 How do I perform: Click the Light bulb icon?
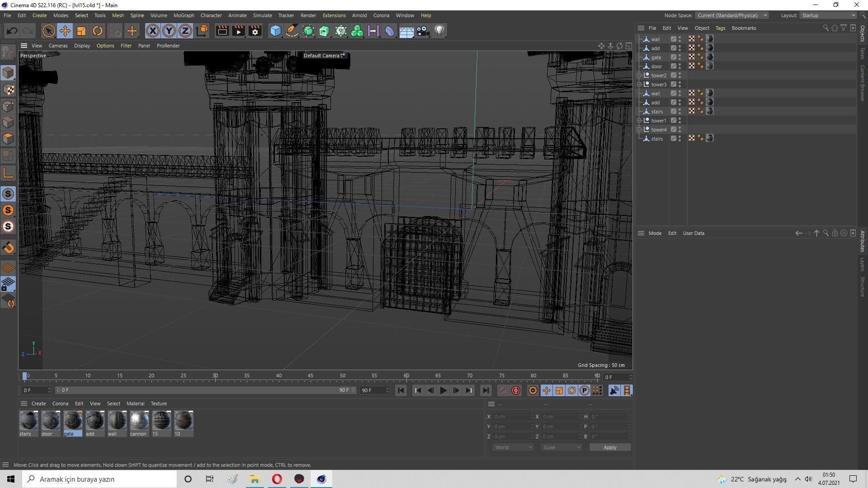click(x=439, y=31)
